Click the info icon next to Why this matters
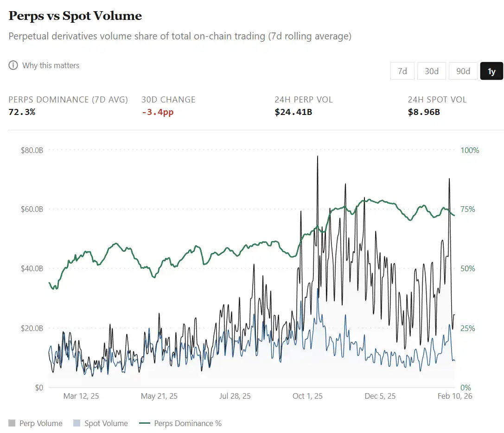Image resolution: width=504 pixels, height=433 pixels. [13, 65]
